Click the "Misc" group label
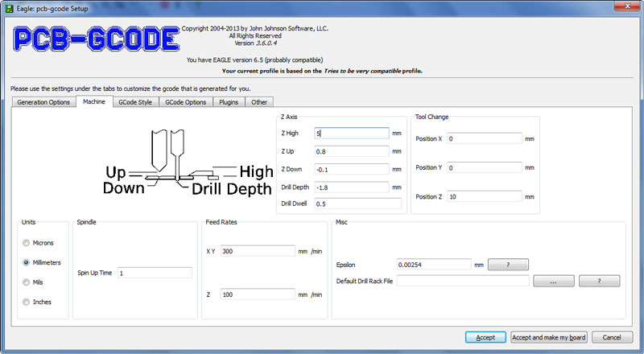The image size is (644, 354). (x=341, y=222)
